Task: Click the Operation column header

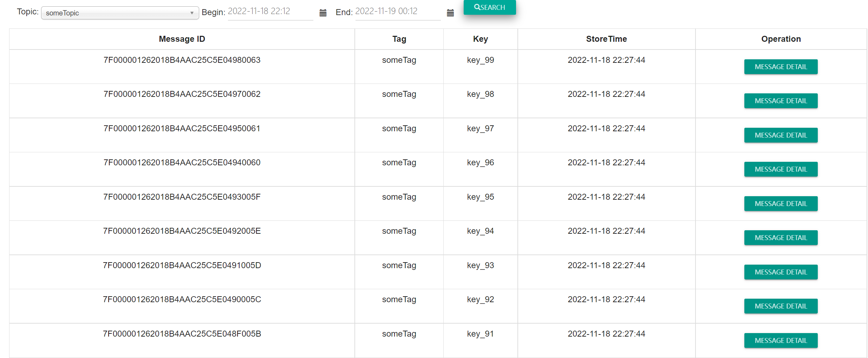Action: pyautogui.click(x=781, y=39)
